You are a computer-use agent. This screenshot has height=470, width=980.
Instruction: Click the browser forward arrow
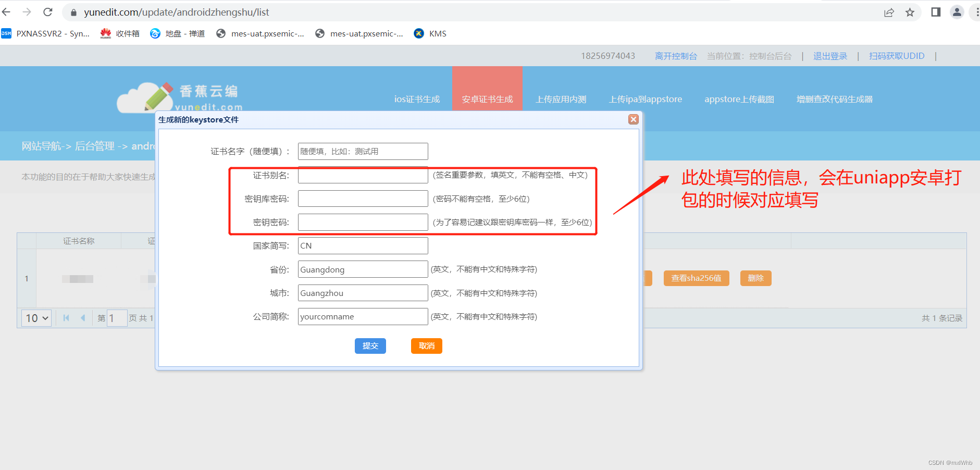pos(27,12)
